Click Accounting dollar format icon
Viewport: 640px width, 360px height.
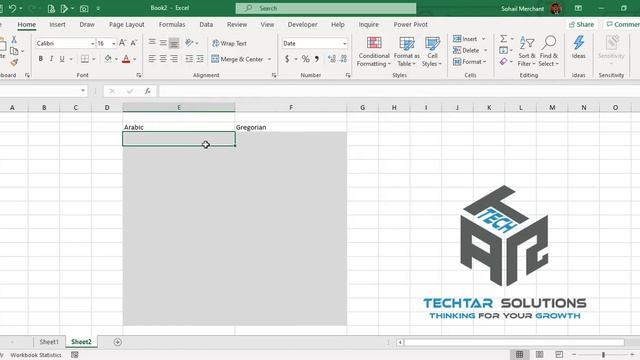[x=287, y=59]
